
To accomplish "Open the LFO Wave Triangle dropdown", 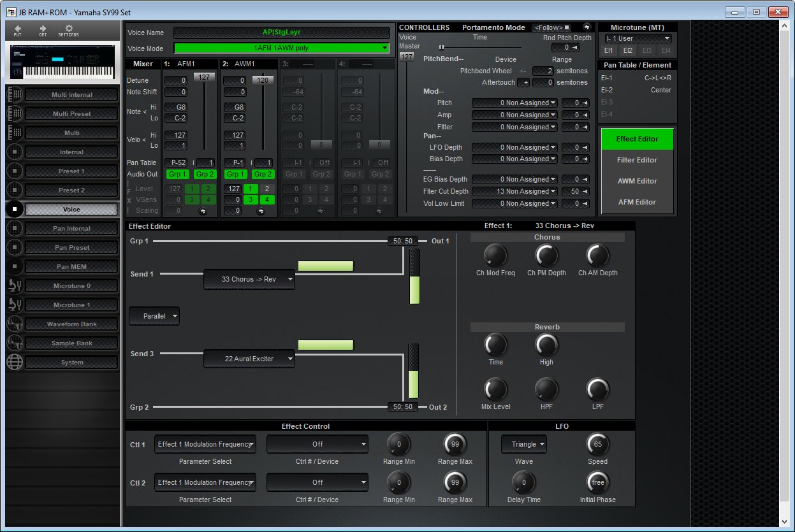I will (x=524, y=445).
